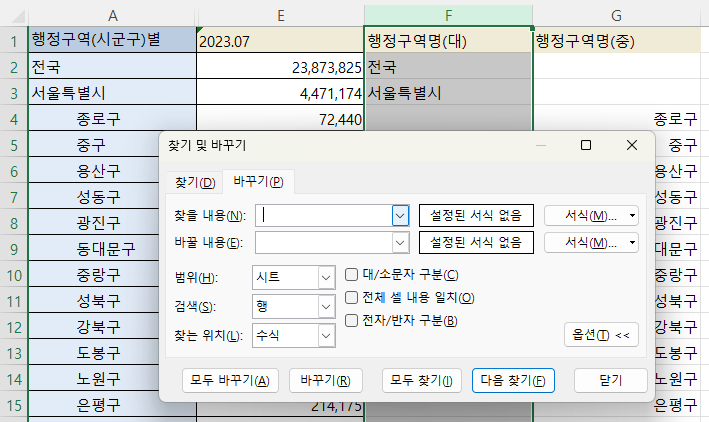Click cell 전국 in column F
This screenshot has height=422, width=709.
(x=449, y=66)
